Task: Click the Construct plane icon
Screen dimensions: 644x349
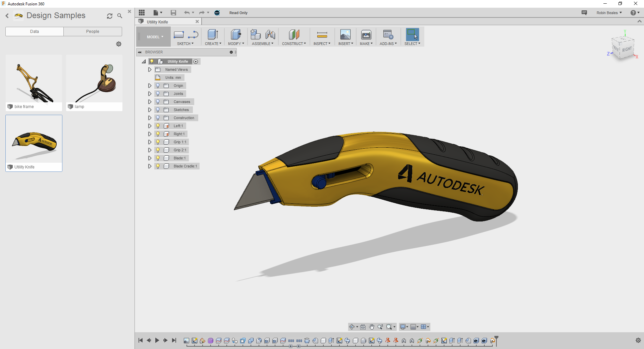Action: pyautogui.click(x=294, y=35)
